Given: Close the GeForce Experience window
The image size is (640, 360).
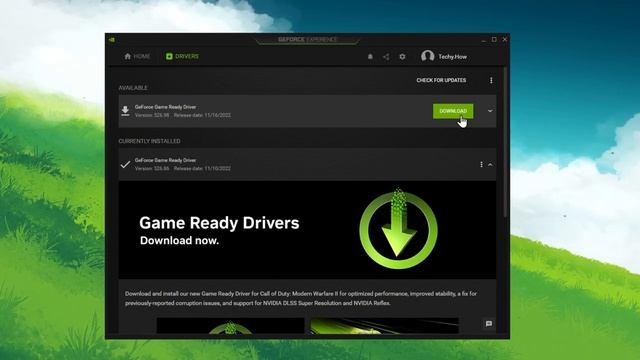Looking at the screenshot, I should pos(505,40).
